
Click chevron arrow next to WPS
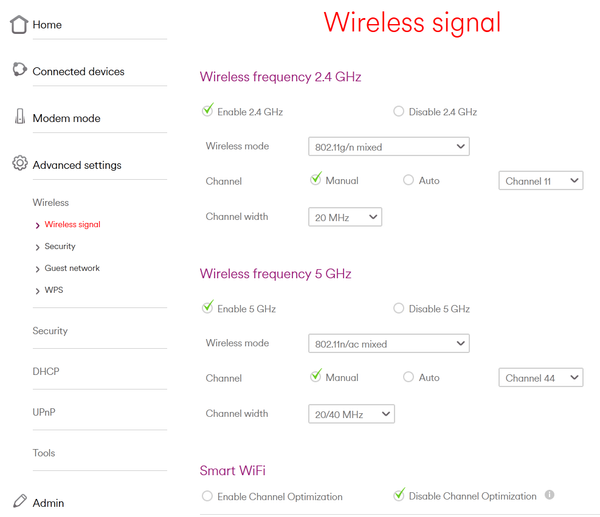tap(38, 291)
